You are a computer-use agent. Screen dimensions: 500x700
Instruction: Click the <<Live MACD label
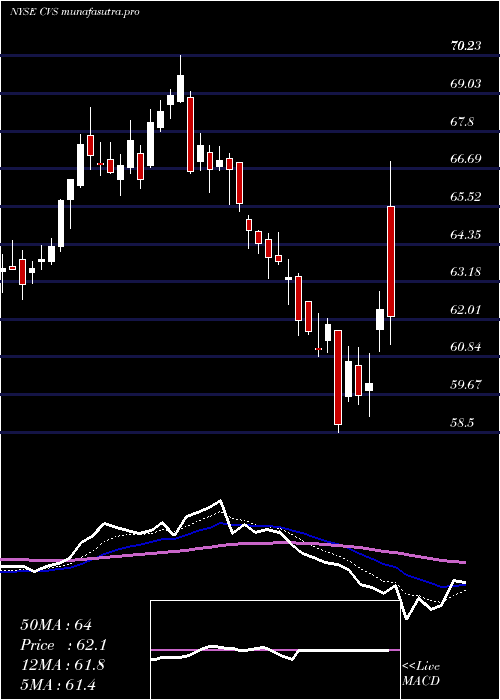(x=421, y=674)
